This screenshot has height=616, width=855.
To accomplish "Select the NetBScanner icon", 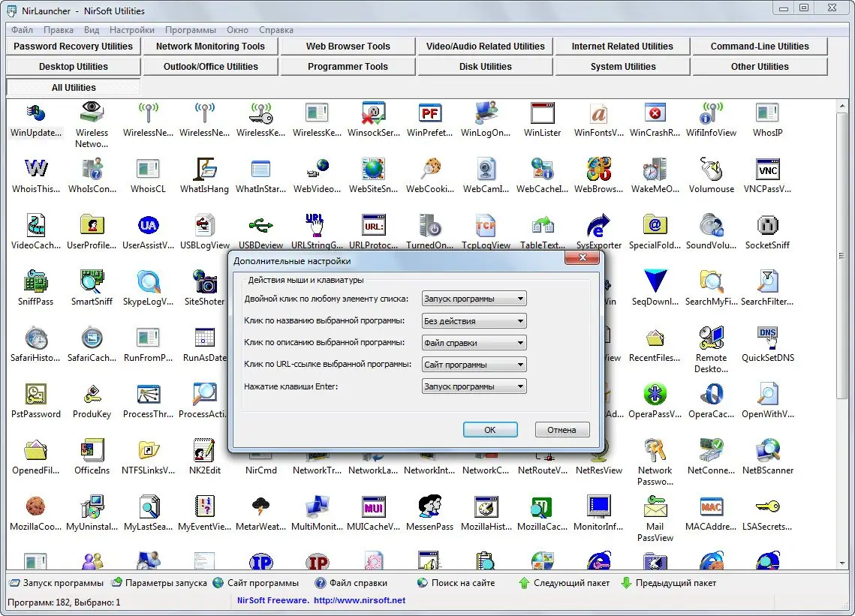I will (767, 450).
